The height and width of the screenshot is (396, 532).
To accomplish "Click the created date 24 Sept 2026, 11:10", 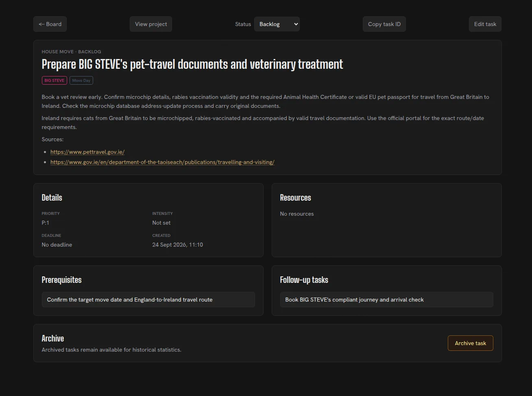I will (x=178, y=245).
